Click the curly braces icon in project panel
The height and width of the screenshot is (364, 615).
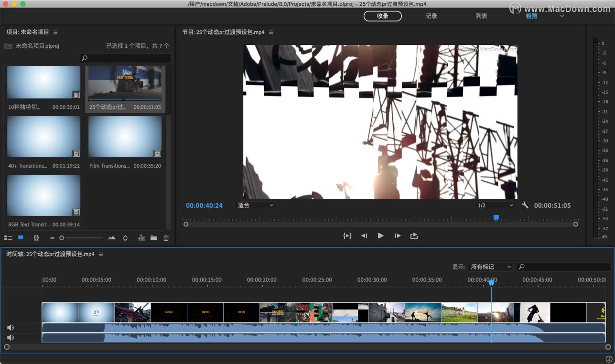click(36, 238)
